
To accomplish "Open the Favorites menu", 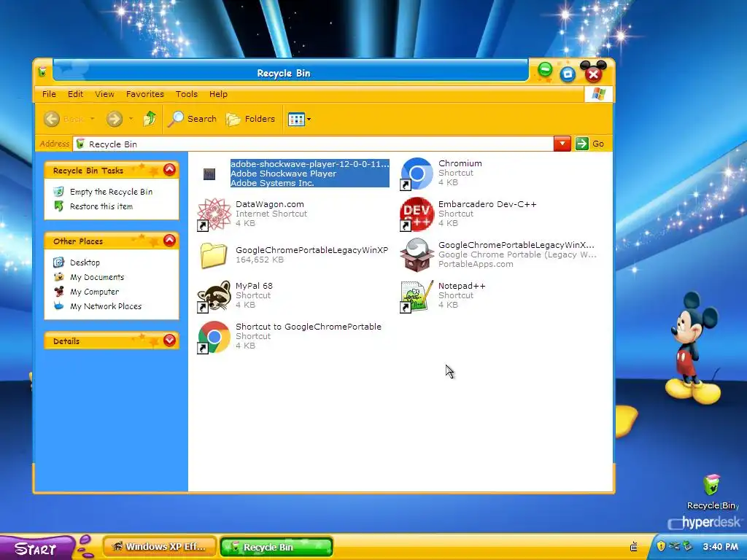I will pyautogui.click(x=145, y=94).
